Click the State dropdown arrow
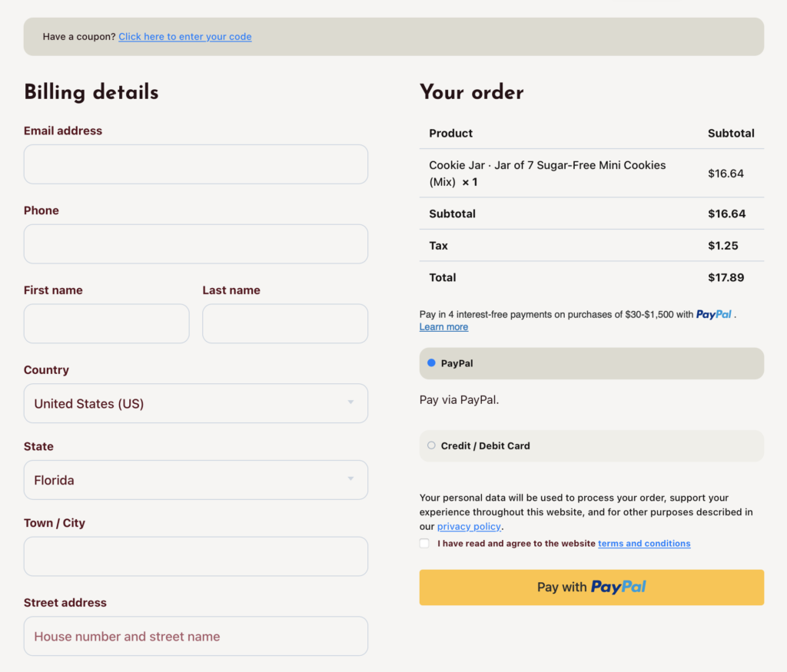Screen dimensions: 787x672 coord(350,479)
